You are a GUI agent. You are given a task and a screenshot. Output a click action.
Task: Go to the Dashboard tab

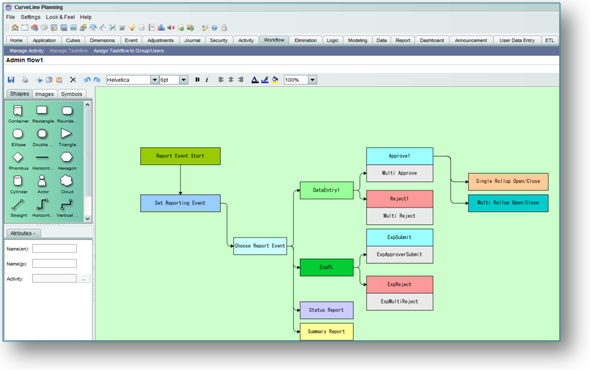pyautogui.click(x=432, y=40)
